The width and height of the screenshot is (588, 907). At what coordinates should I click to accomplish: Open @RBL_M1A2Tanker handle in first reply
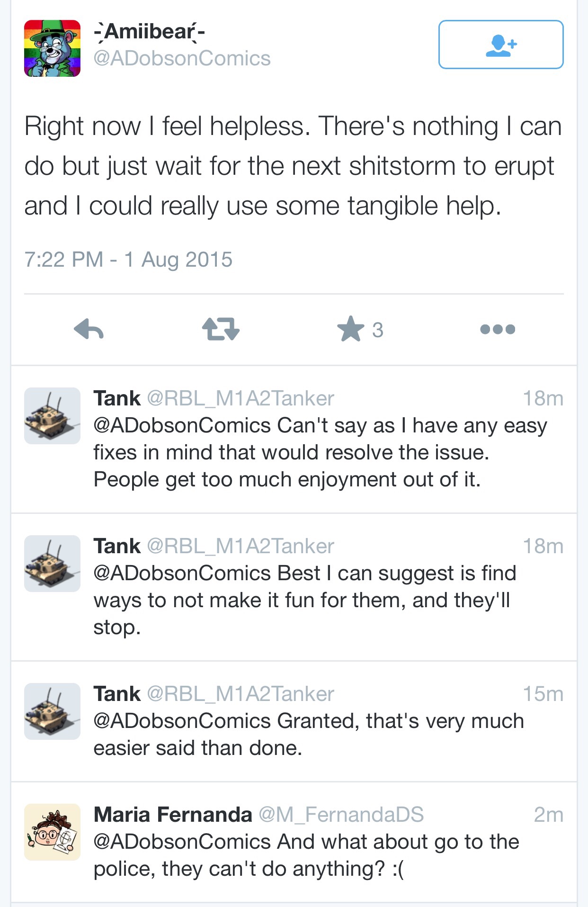[241, 399]
